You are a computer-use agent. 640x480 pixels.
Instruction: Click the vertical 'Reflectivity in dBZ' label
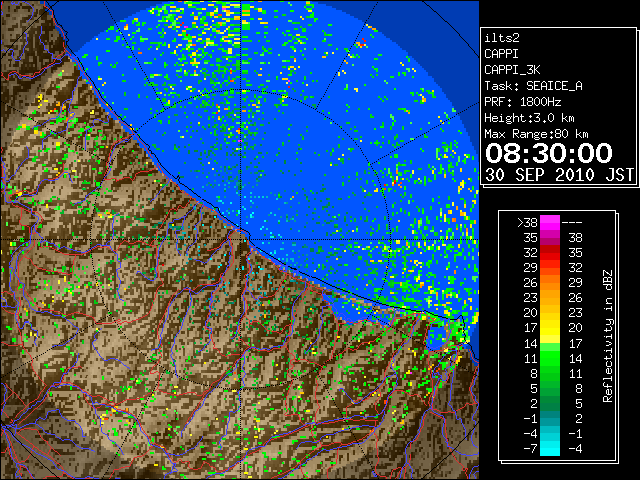click(x=608, y=336)
